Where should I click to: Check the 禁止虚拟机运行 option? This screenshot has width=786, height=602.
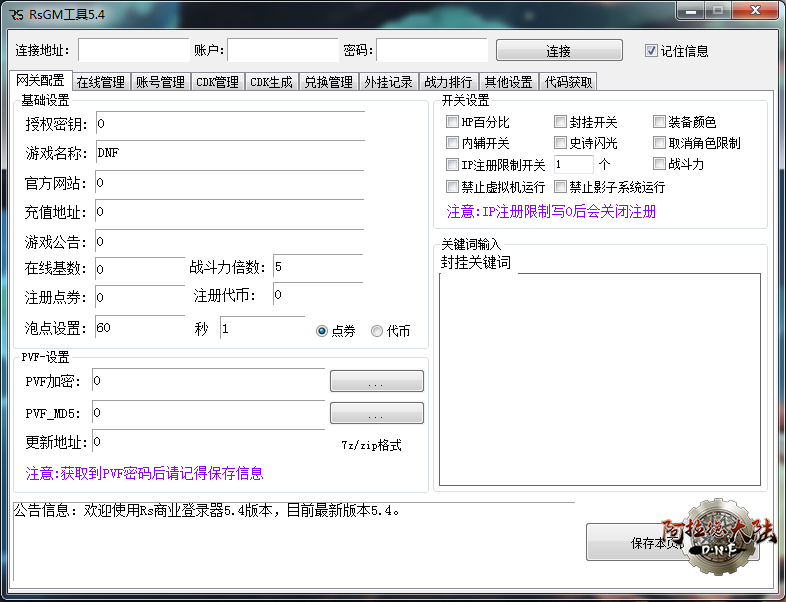[x=453, y=187]
